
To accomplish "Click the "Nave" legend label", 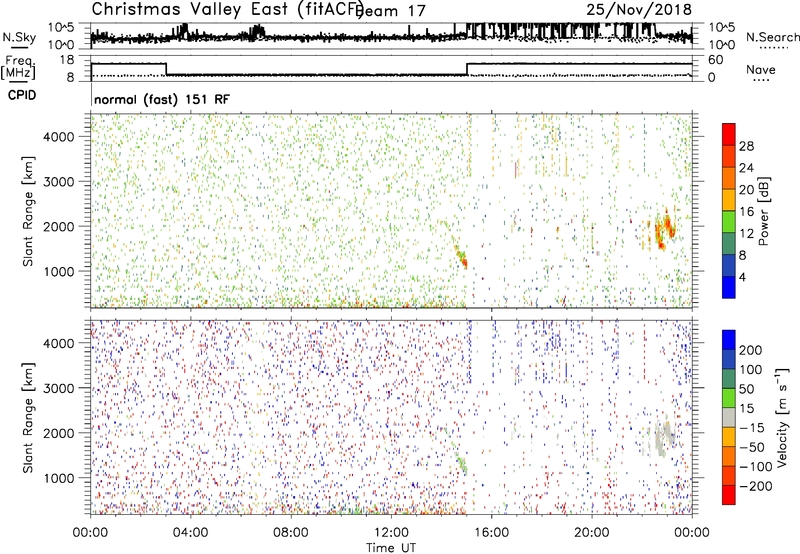I will pyautogui.click(x=761, y=70).
